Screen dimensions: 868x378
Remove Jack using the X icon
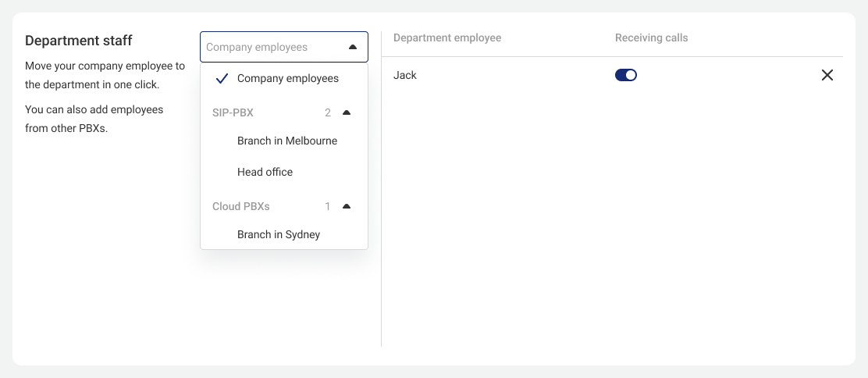click(x=827, y=76)
